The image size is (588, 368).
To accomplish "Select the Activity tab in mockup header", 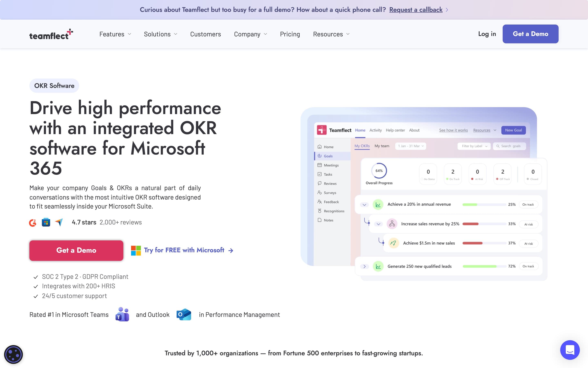I will (x=375, y=130).
